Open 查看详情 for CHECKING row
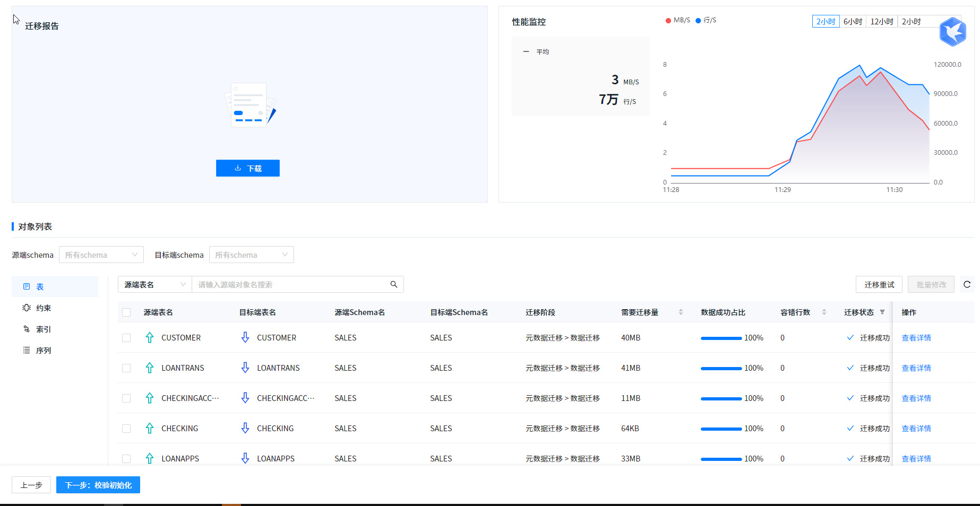Screen dimensions: 980x506 coord(916,429)
